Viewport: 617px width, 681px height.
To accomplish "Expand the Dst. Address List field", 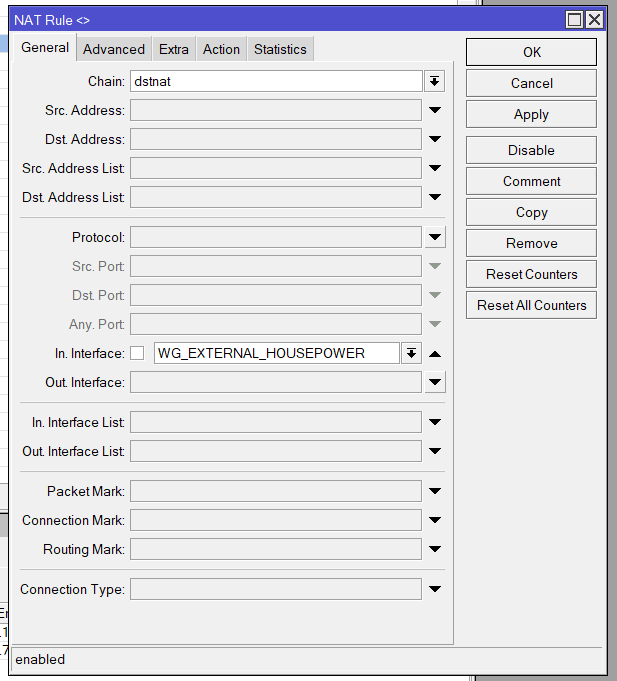I will pyautogui.click(x=435, y=197).
